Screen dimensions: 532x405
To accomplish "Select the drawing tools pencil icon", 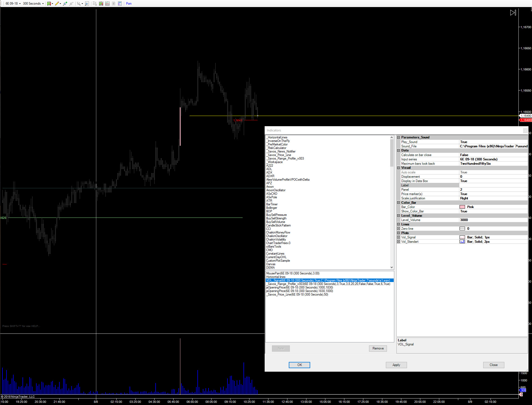I will 57,4.
